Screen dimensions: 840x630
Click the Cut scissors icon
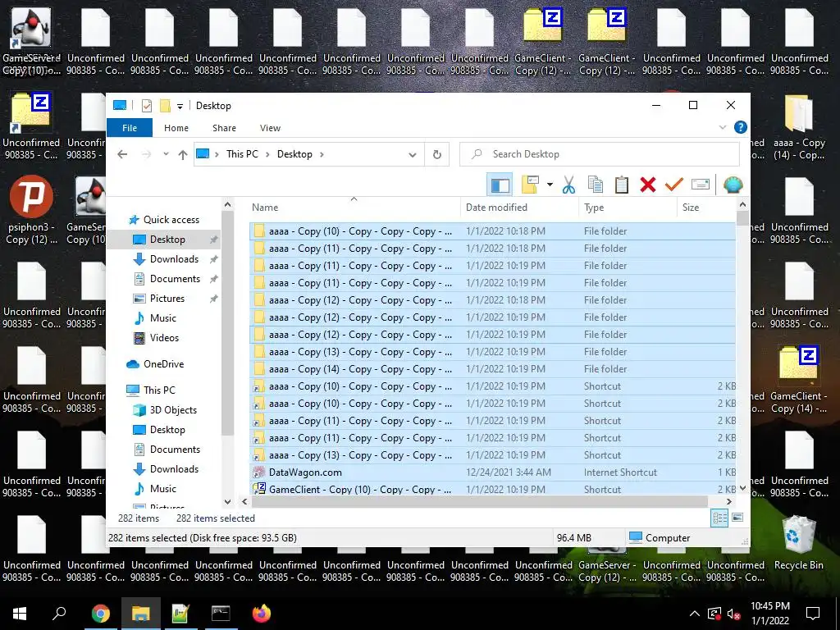click(568, 185)
